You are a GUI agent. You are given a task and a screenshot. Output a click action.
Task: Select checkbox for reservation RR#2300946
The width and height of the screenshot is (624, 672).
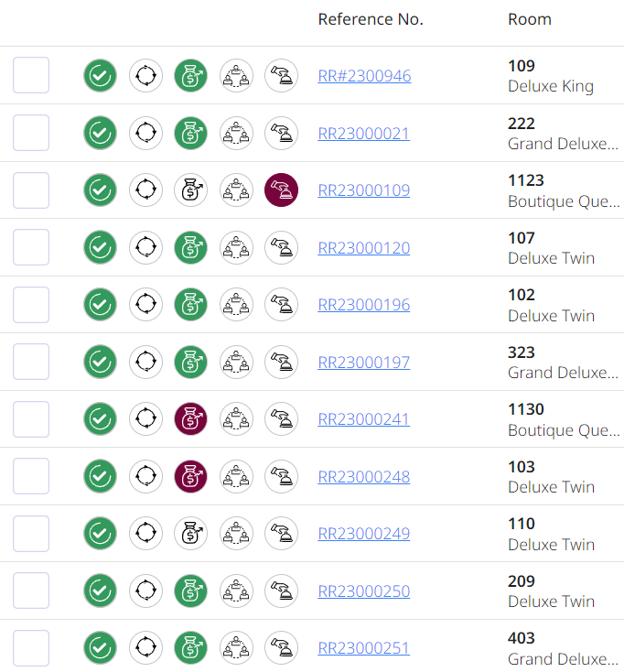pos(31,76)
